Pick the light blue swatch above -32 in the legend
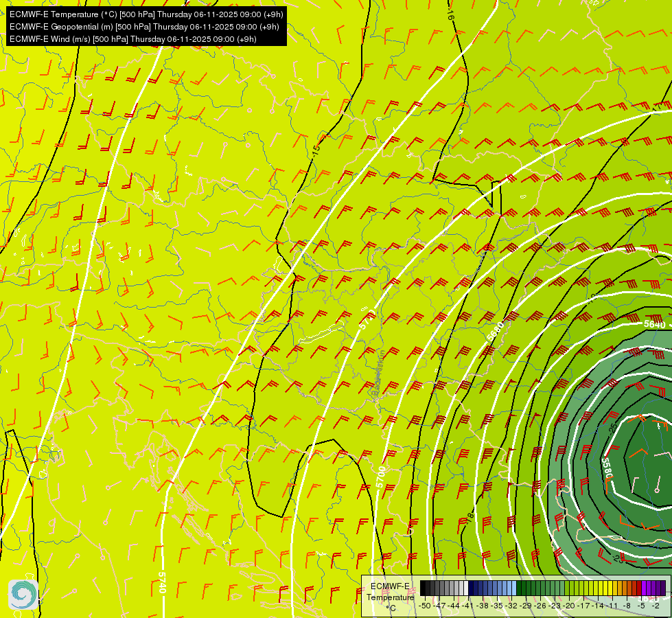This screenshot has height=618, width=672. click(x=514, y=588)
